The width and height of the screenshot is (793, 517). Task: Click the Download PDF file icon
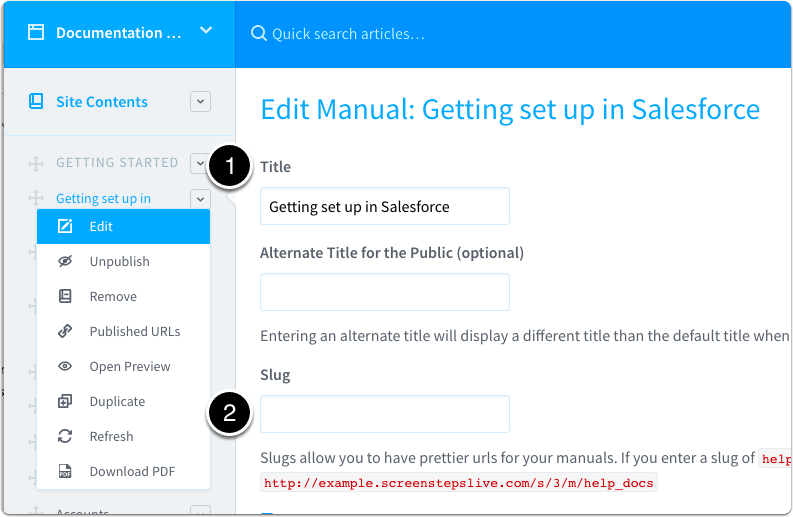tap(65, 471)
